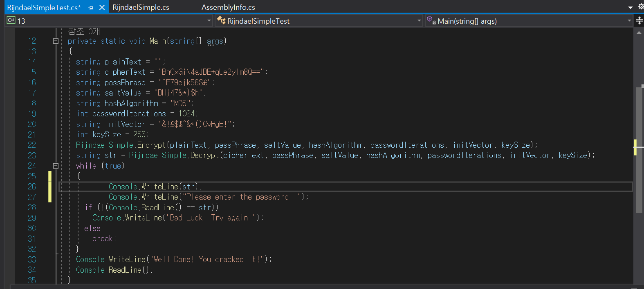Click the 'else' keyword on line 30
This screenshot has width=644, height=289.
(92, 228)
